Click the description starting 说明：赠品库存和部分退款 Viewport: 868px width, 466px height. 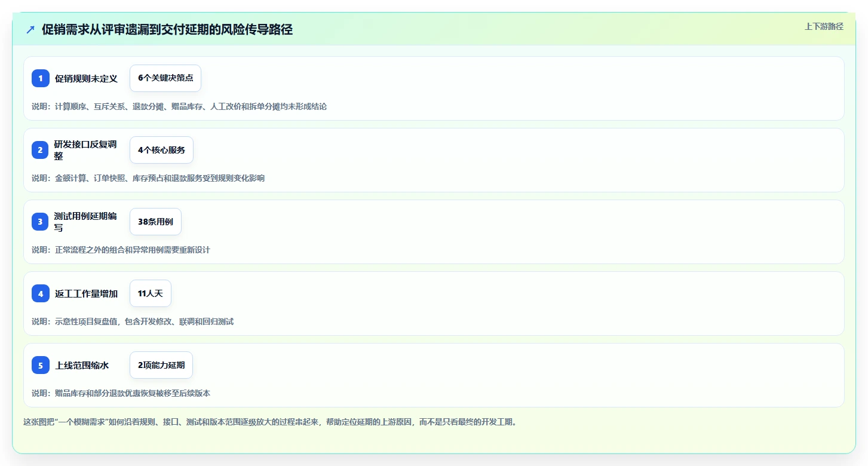(121, 393)
